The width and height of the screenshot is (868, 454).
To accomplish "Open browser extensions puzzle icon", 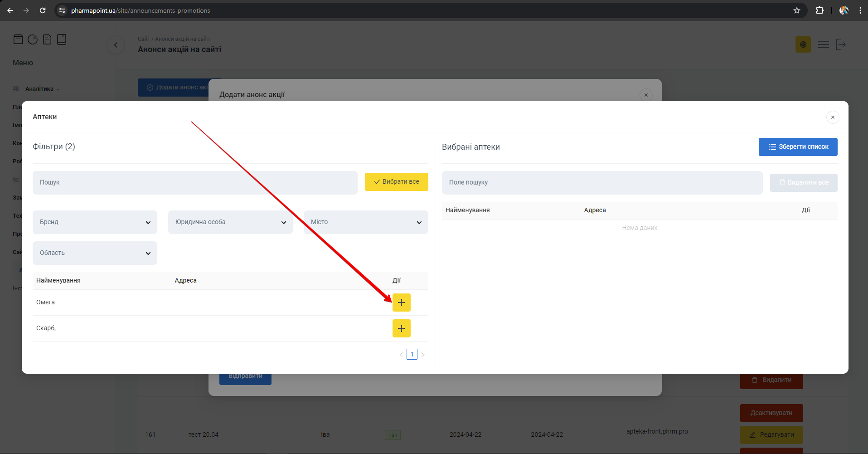I will click(820, 10).
